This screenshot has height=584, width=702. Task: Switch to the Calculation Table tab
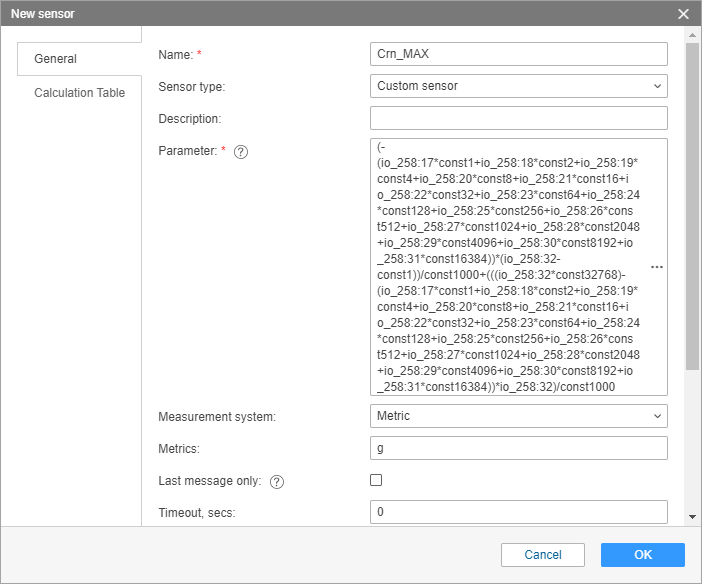80,93
